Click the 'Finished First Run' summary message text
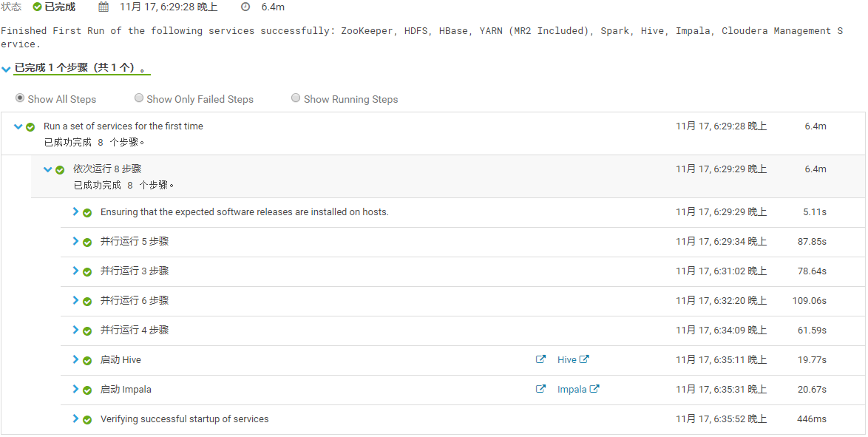868x437 pixels. coord(421,37)
